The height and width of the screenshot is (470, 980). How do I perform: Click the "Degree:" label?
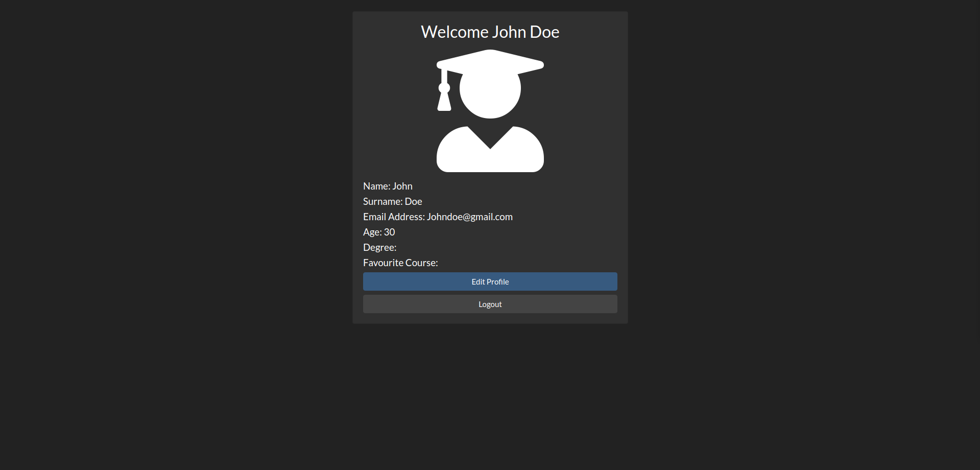click(379, 248)
